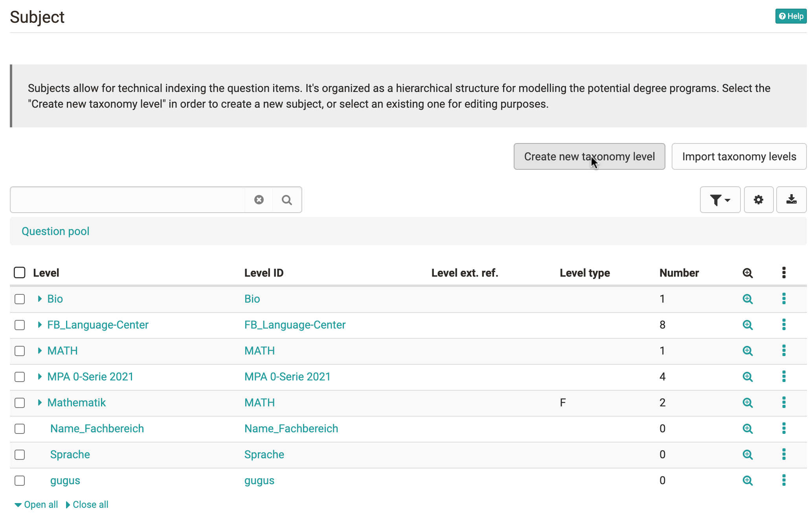The height and width of the screenshot is (518, 812).
Task: Download table via export icon
Action: (x=792, y=200)
